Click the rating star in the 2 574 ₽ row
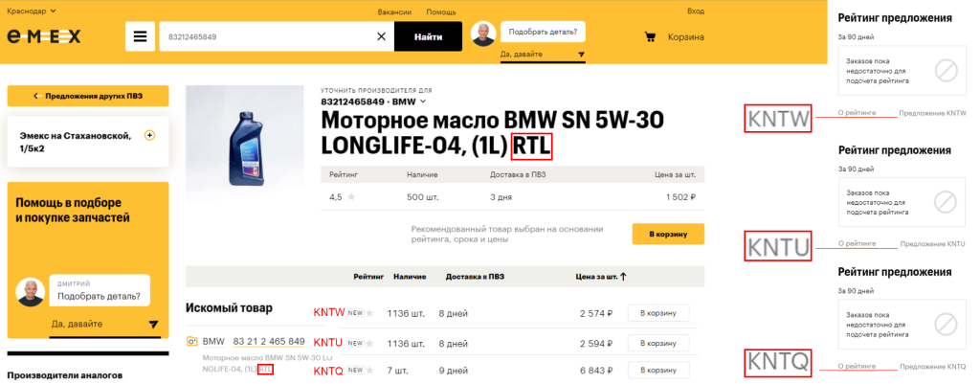Image resolution: width=980 pixels, height=384 pixels. point(369,313)
